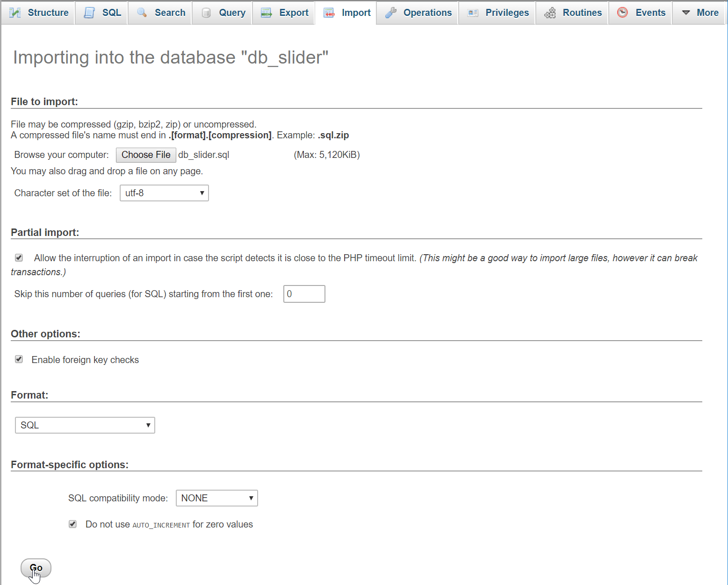
Task: Click the Choose File button
Action: point(146,155)
